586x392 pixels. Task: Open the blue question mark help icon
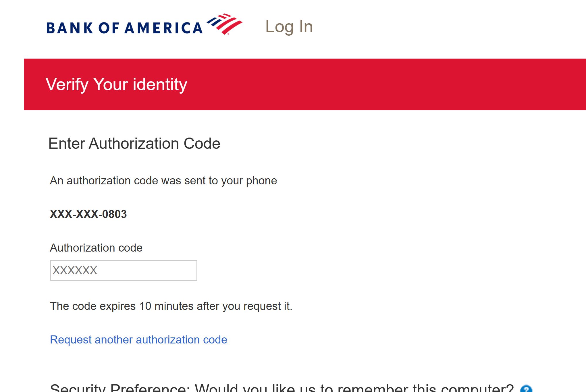point(526,389)
